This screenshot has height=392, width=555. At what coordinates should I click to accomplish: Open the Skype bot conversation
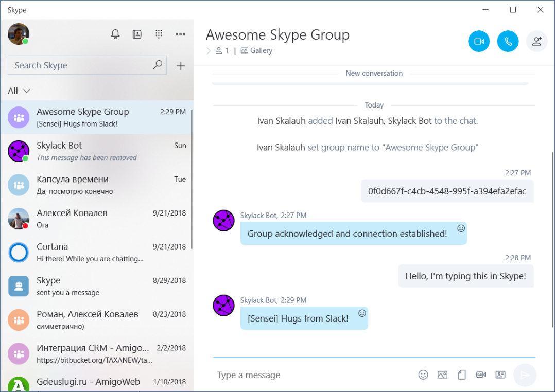coord(97,286)
